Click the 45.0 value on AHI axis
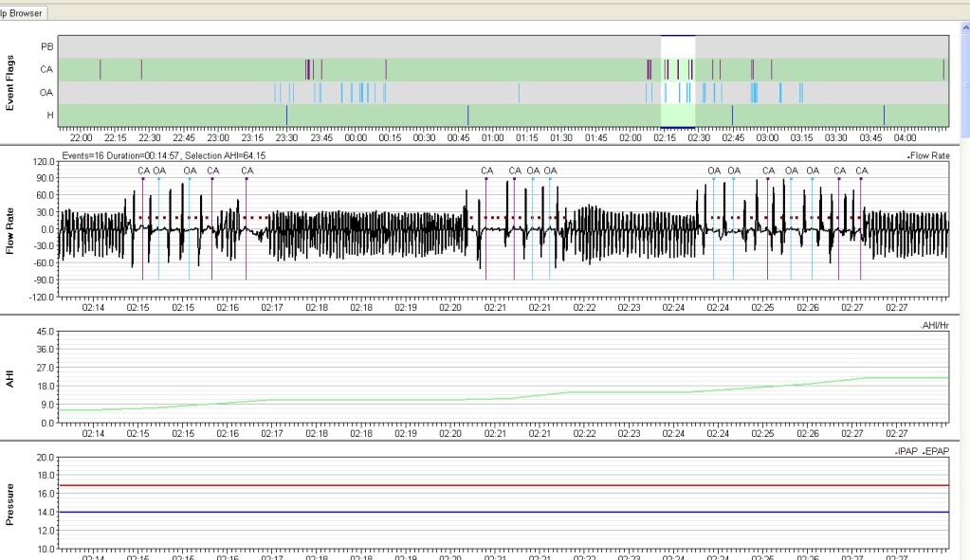 click(46, 332)
